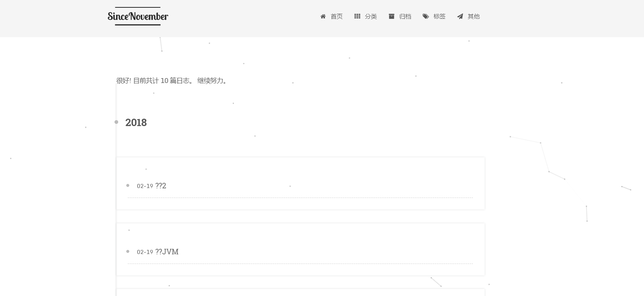Click the grid icon beside 分类
Image resolution: width=644 pixels, height=296 pixels.
(357, 16)
